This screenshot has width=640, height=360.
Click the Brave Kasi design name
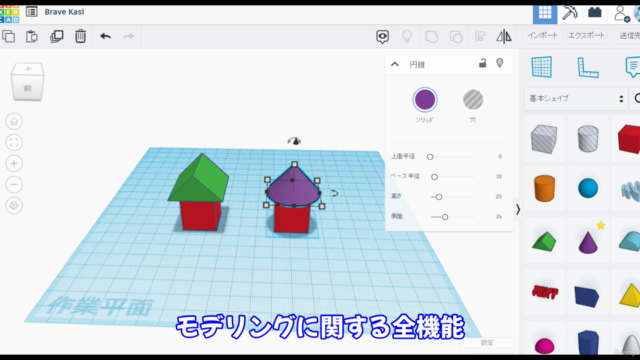click(64, 12)
